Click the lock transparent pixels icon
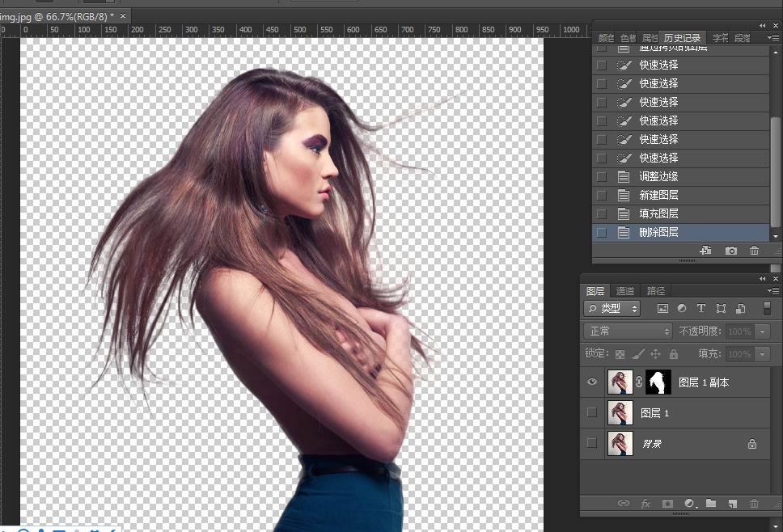Image resolution: width=783 pixels, height=532 pixels. click(620, 354)
